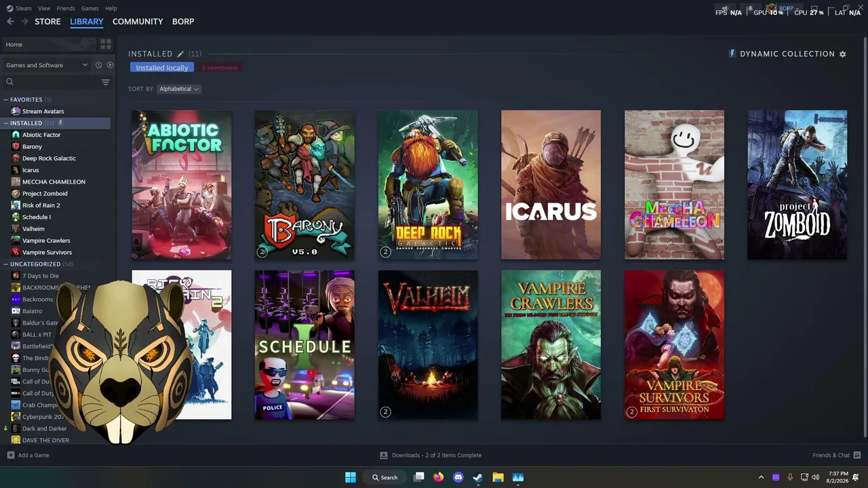Open the Friends & Chat icon
This screenshot has width=868, height=488.
coord(857,455)
